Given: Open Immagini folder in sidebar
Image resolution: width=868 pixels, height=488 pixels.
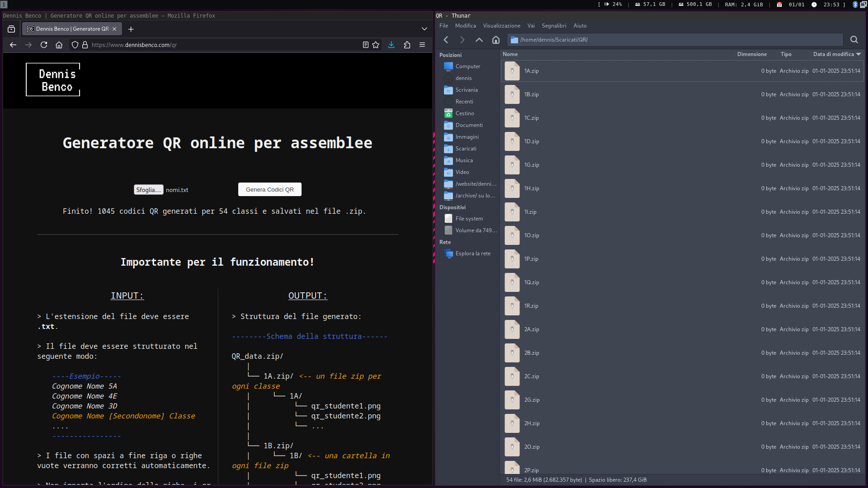Looking at the screenshot, I should tap(468, 137).
